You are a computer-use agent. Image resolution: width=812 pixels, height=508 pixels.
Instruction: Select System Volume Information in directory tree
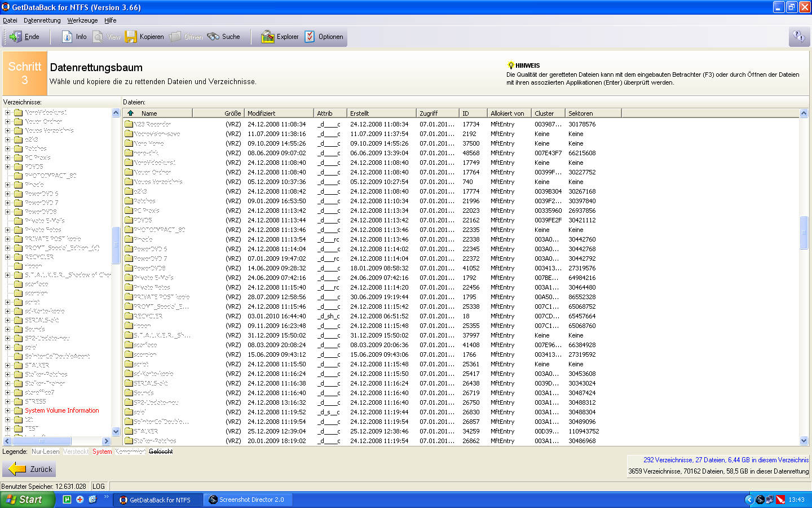click(x=62, y=410)
